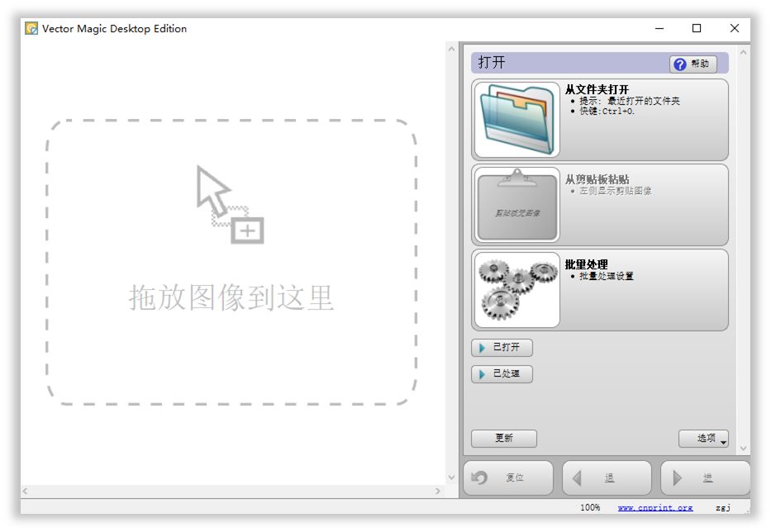The width and height of the screenshot is (771, 532).
Task: Click the 左侧显示剪贴图像 hint text
Action: coord(616,192)
